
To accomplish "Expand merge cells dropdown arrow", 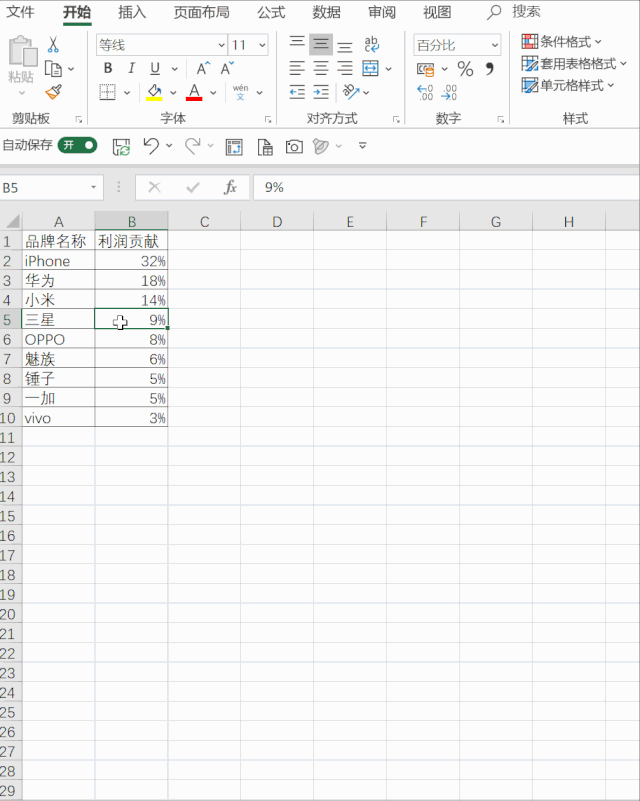I will [388, 68].
